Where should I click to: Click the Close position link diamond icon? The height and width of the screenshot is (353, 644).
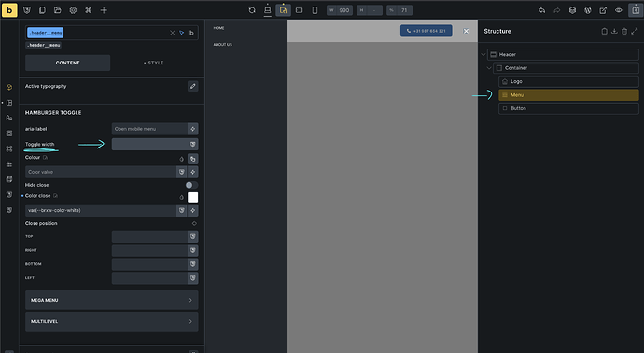click(194, 223)
